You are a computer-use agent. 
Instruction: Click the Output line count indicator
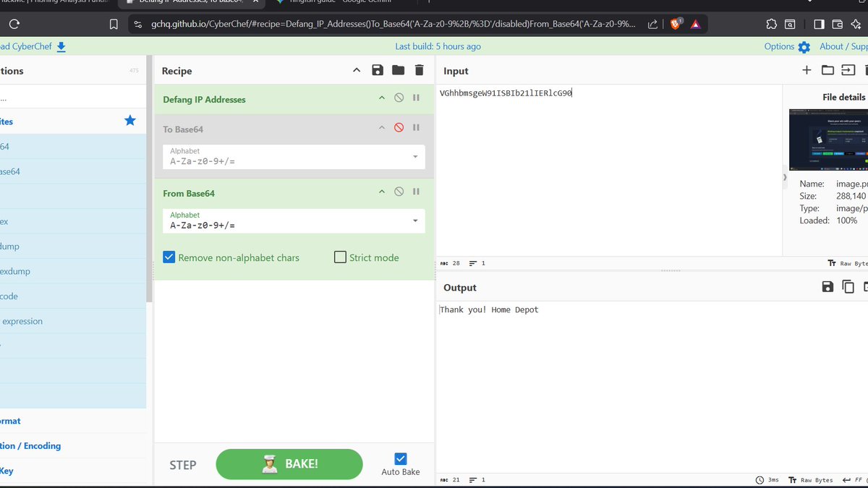click(477, 480)
